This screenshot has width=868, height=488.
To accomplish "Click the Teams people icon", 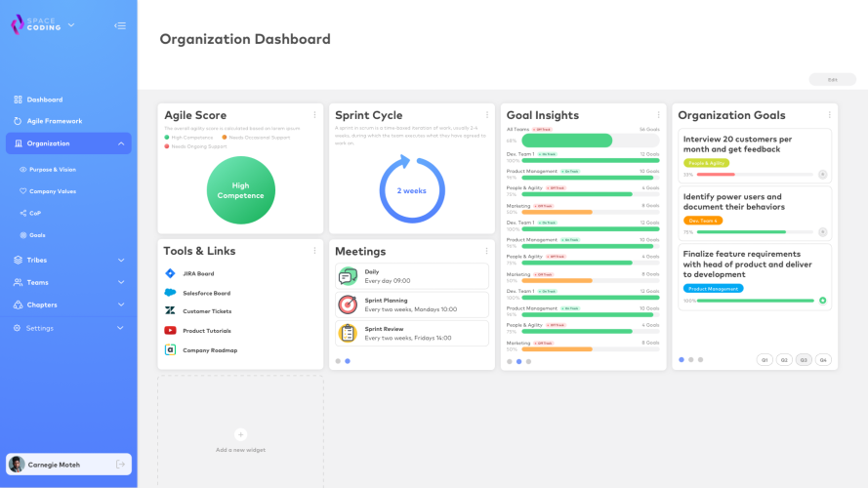I will (18, 282).
